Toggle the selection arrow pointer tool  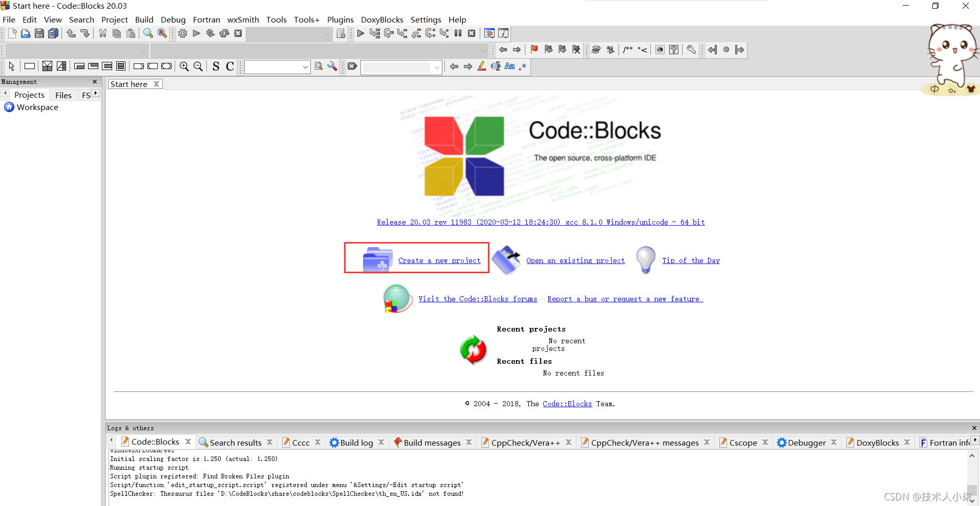click(12, 67)
